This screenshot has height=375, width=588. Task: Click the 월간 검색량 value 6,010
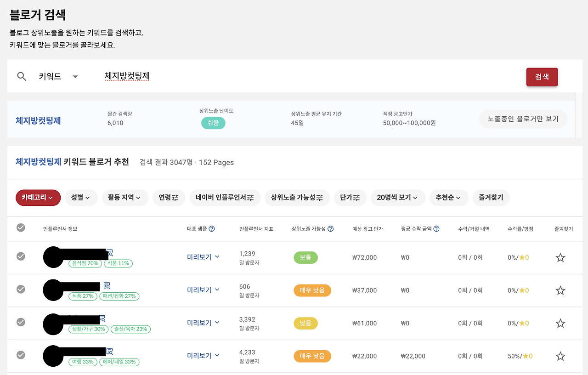[115, 123]
